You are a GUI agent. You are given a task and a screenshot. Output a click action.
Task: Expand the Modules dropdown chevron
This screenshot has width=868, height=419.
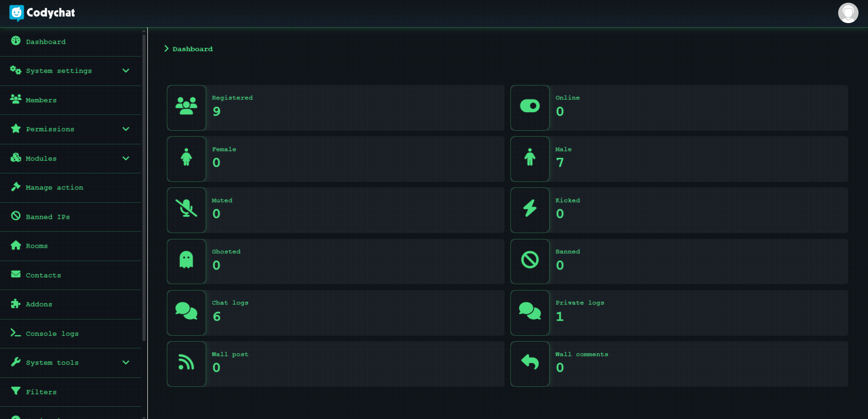(x=126, y=158)
